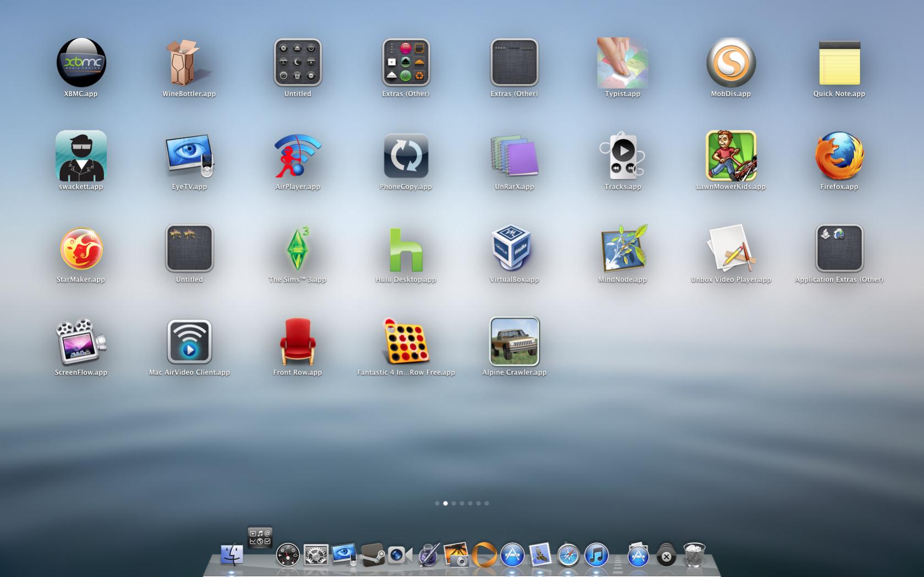
Task: Launch Alpine Crawler.app
Action: pos(514,342)
